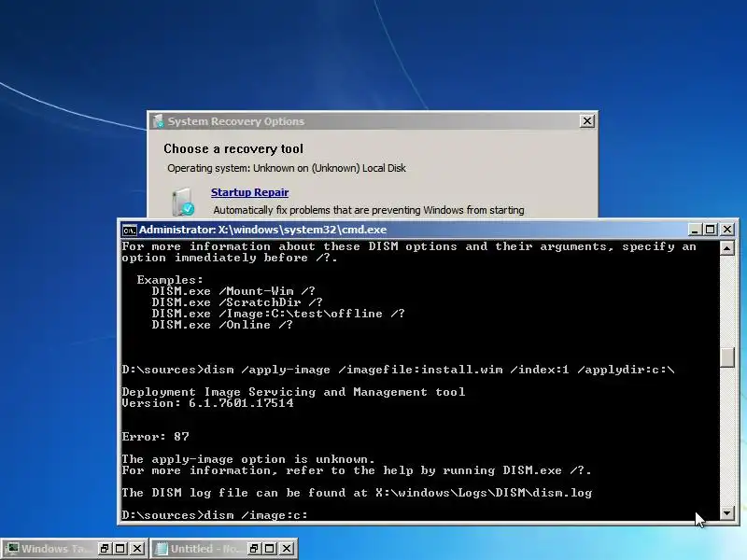This screenshot has height=560, width=747.
Task: Maximize the minimized Windows Task Manager window
Action: pyautogui.click(x=120, y=549)
